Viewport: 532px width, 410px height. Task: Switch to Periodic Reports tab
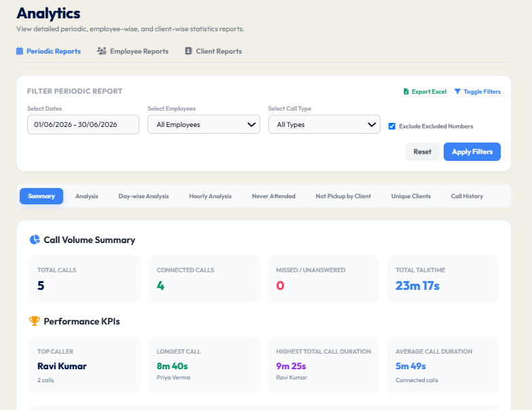48,51
